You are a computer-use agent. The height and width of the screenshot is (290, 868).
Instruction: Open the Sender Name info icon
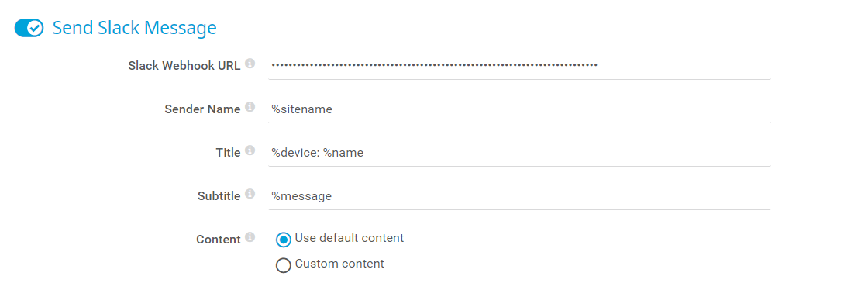coord(250,107)
